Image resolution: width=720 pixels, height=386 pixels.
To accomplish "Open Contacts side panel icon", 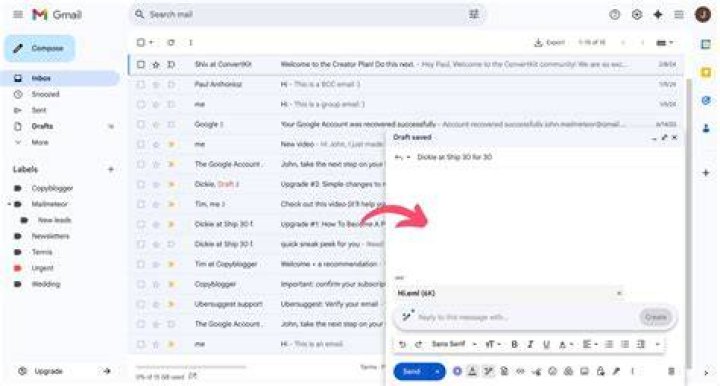I will tap(706, 129).
